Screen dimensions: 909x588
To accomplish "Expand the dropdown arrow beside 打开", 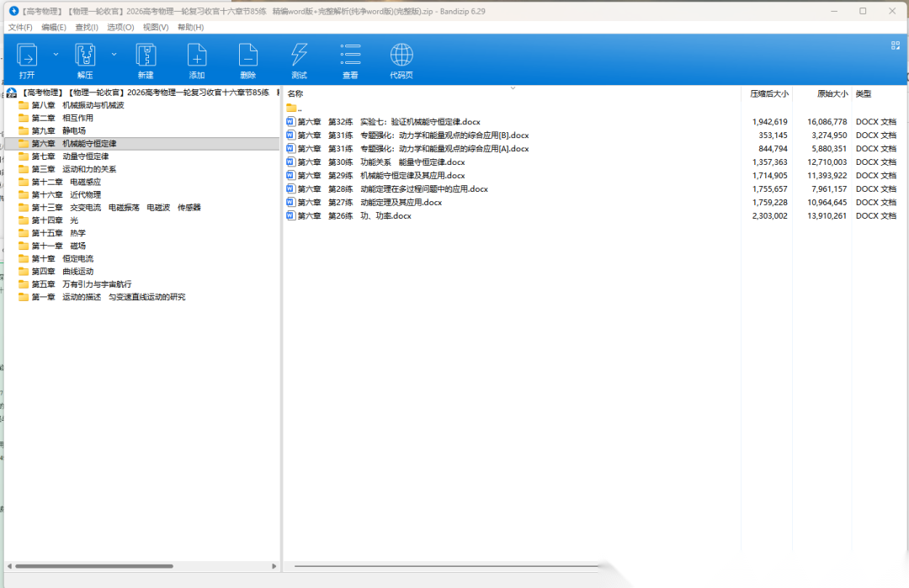I will click(x=56, y=54).
